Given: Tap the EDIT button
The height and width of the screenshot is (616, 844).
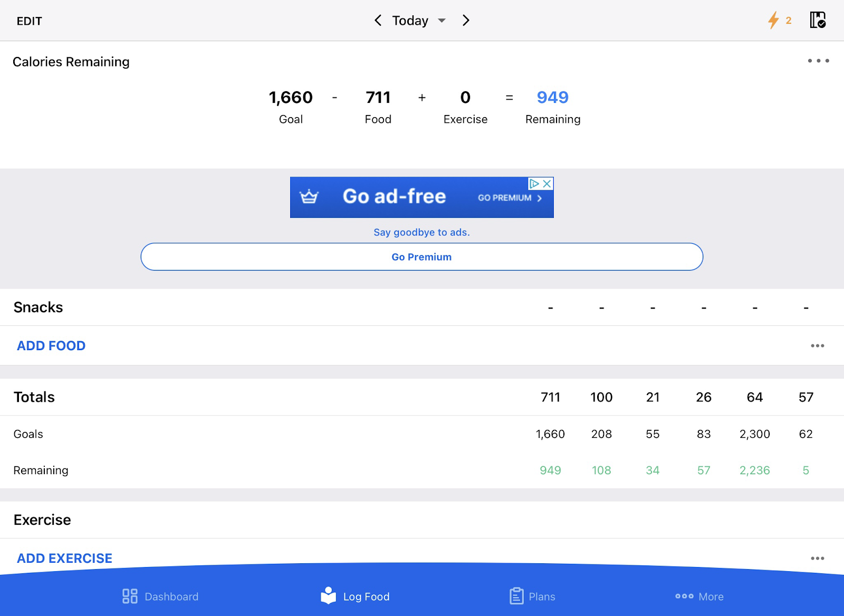Looking at the screenshot, I should (x=29, y=21).
